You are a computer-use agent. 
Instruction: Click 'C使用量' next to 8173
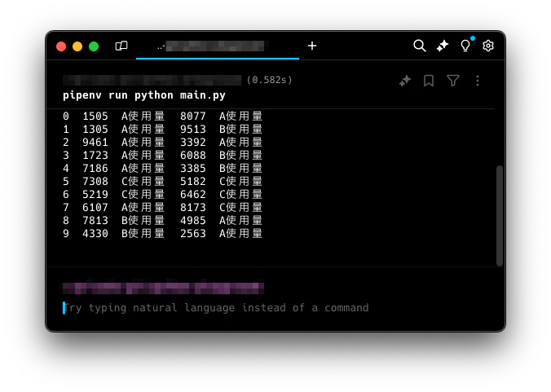(x=240, y=207)
